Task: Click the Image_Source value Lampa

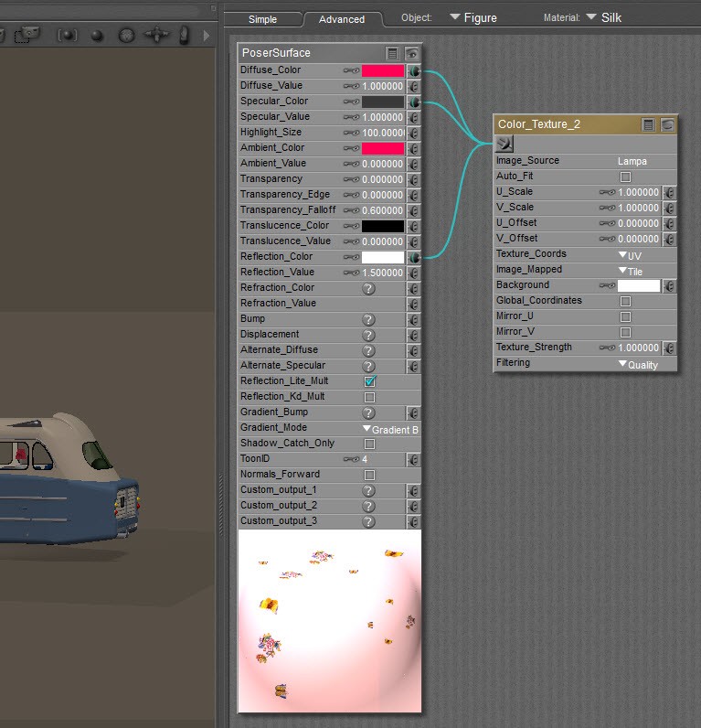Action: [x=632, y=162]
